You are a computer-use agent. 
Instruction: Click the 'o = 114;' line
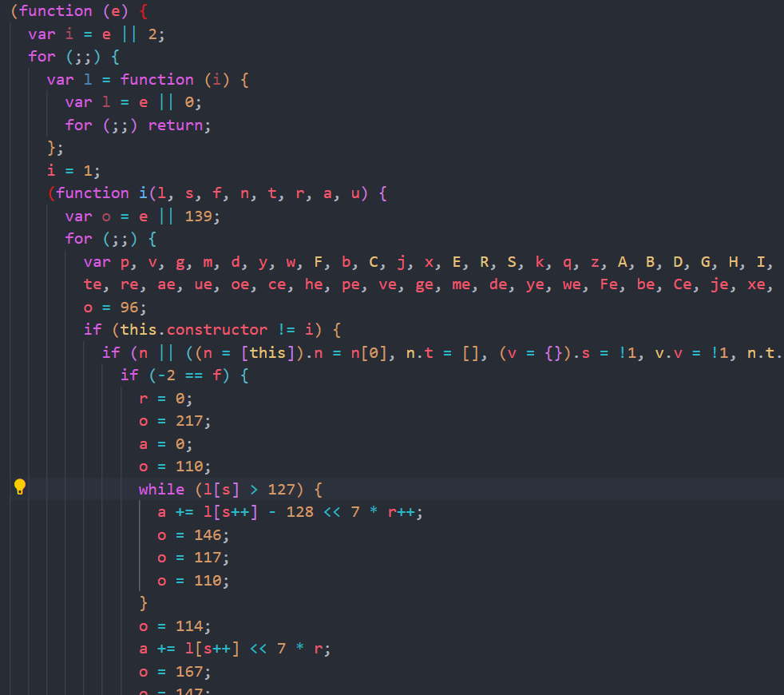(175, 626)
